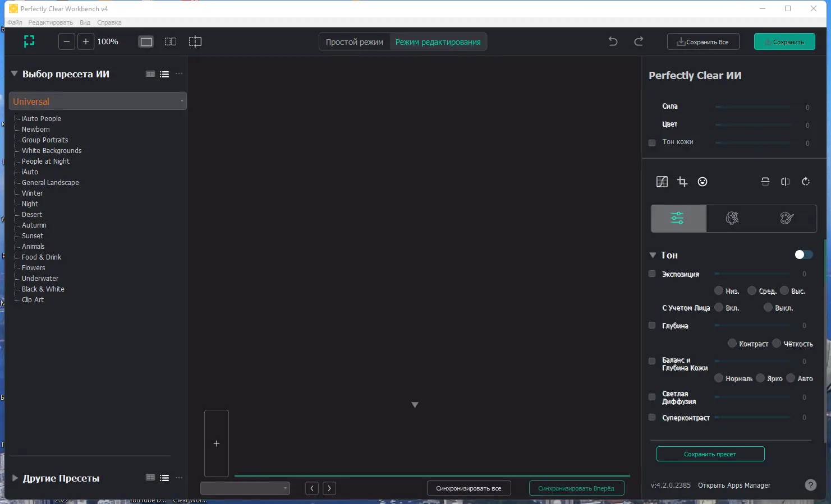Viewport: 831px width, 504px height.
Task: Switch Другие Пресеты to list view
Action: point(164,478)
